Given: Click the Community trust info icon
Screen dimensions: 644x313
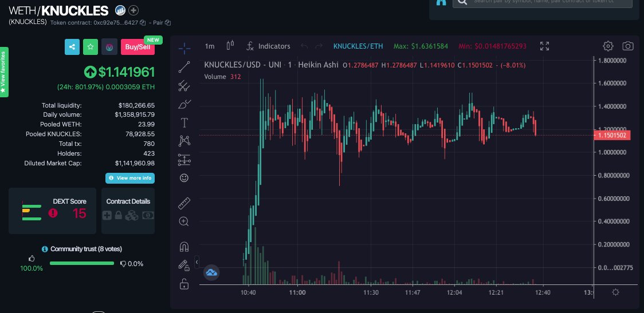Looking at the screenshot, I should (45, 249).
